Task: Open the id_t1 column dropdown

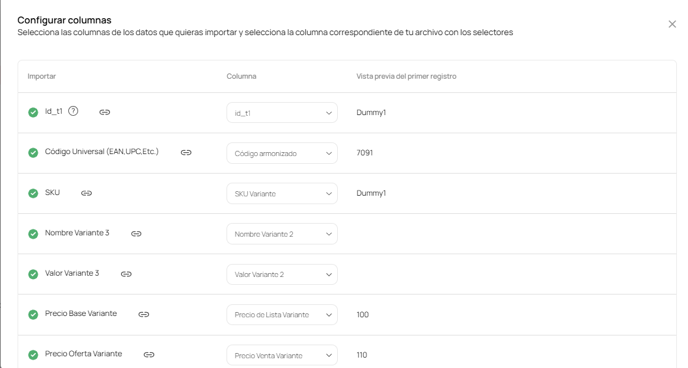Action: click(x=282, y=113)
